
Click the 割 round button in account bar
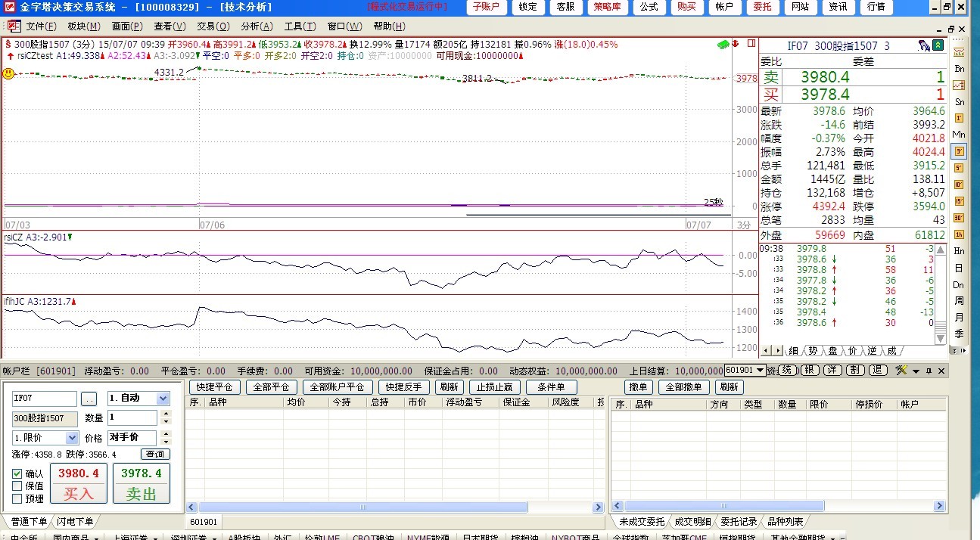pos(855,371)
